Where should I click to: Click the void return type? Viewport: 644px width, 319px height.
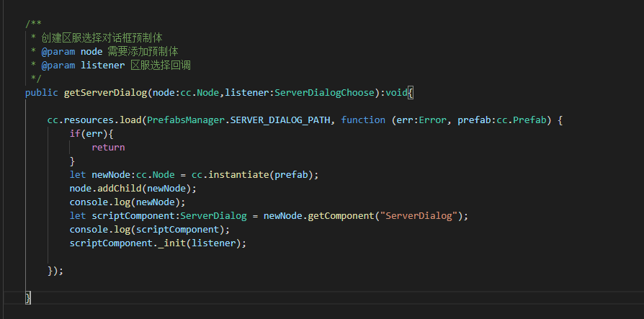click(397, 93)
